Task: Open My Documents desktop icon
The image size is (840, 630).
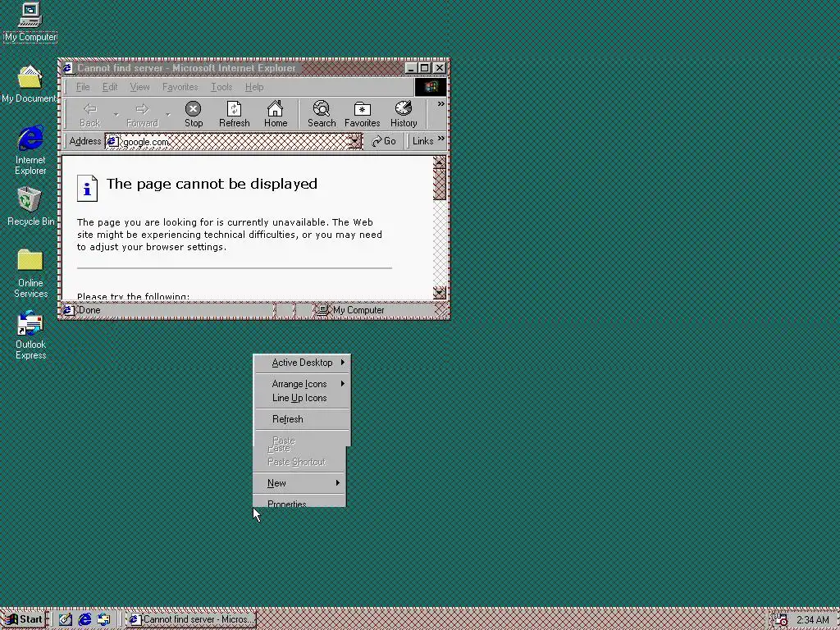Action: [30, 84]
